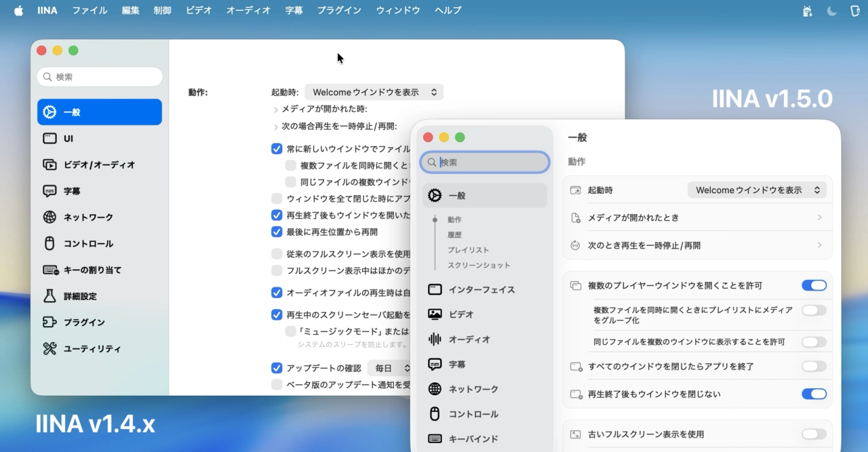
Task: Check ベータ版のアップデート通知を受 checkbox
Action: 277,385
